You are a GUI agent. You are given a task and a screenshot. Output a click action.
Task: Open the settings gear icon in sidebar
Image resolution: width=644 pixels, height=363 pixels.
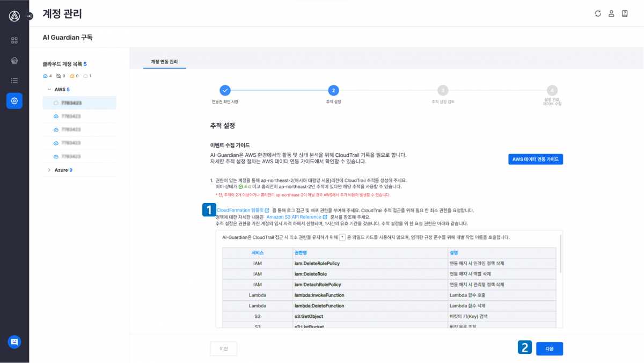pyautogui.click(x=14, y=100)
